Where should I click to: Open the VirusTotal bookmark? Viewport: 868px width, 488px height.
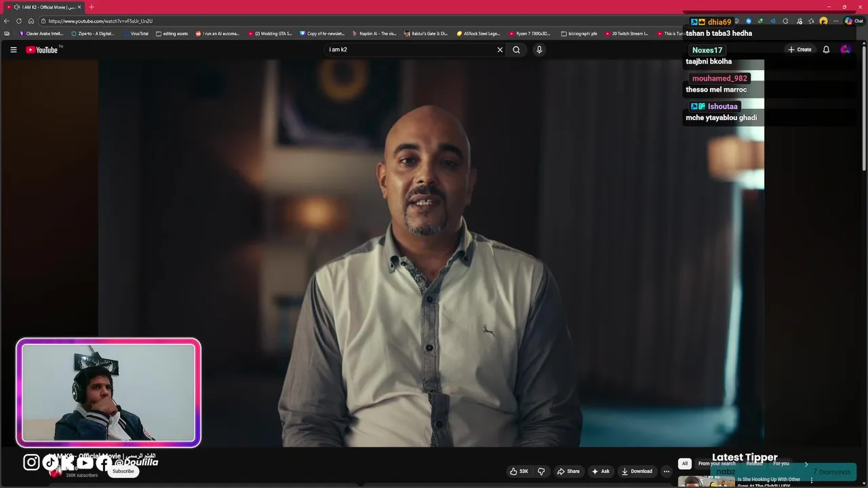tap(136, 33)
